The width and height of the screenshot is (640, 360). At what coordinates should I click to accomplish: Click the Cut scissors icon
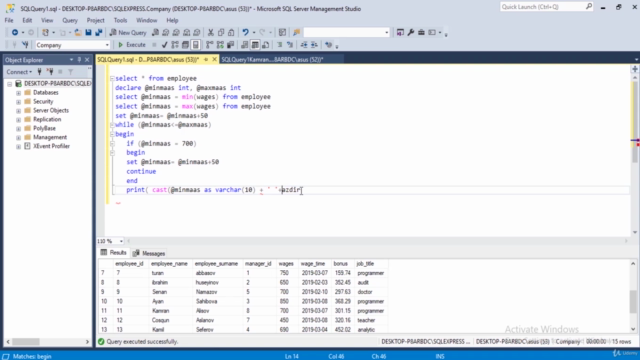point(211,32)
